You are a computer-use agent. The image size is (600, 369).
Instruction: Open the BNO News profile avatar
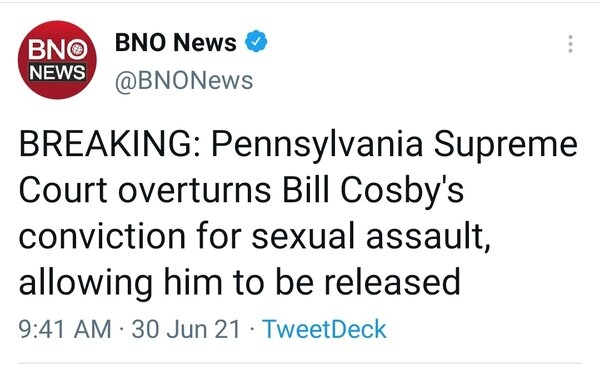click(x=57, y=60)
